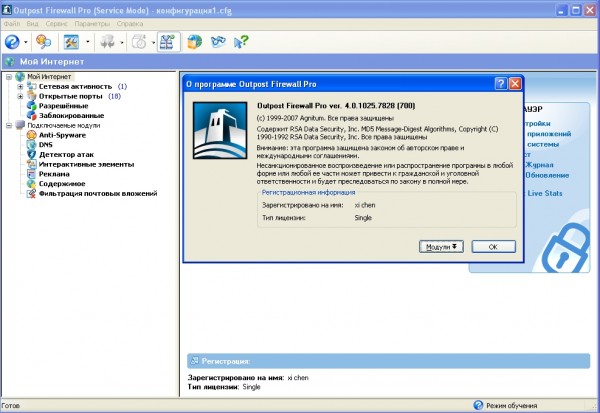
Task: Open dropdown arrow next to policy icon
Action: pos(26,42)
